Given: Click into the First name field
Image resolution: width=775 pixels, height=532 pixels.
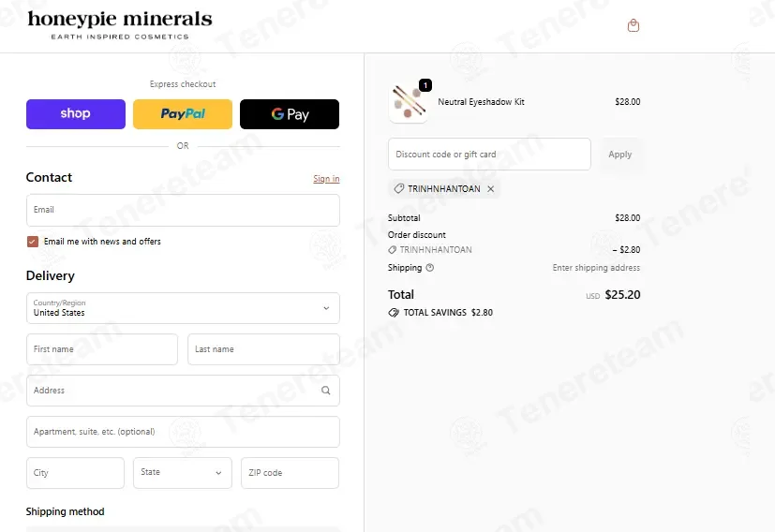Looking at the screenshot, I should pos(102,349).
